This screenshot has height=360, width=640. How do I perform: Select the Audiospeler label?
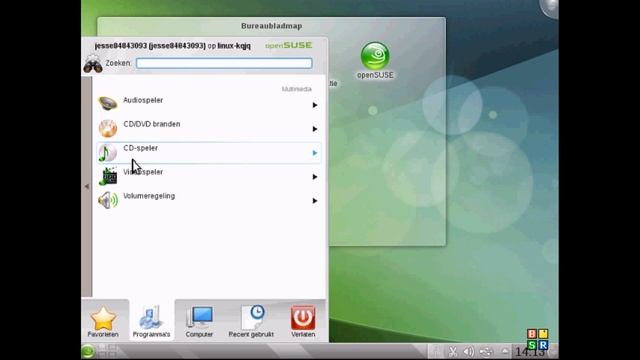pos(143,100)
